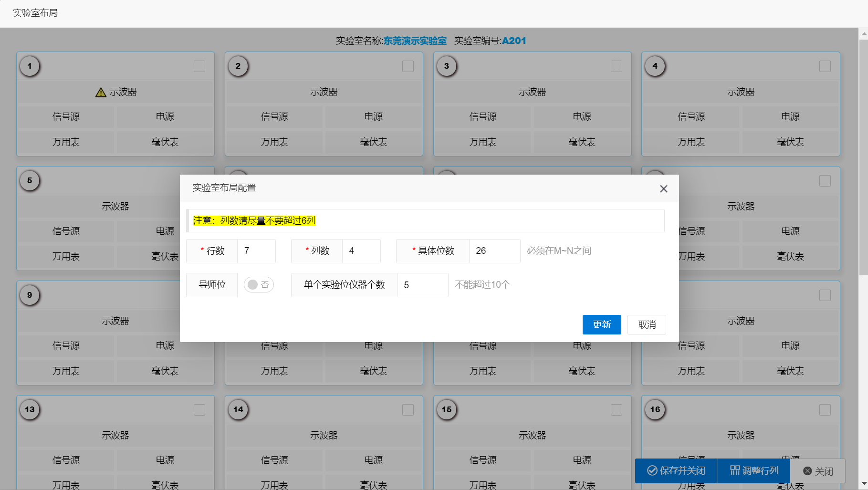Click the station number 2 badge
This screenshot has height=490, width=868.
pyautogui.click(x=238, y=66)
